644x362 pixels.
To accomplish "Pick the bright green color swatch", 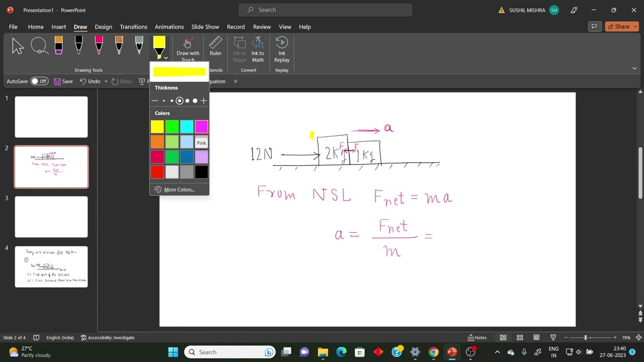I will point(172,127).
